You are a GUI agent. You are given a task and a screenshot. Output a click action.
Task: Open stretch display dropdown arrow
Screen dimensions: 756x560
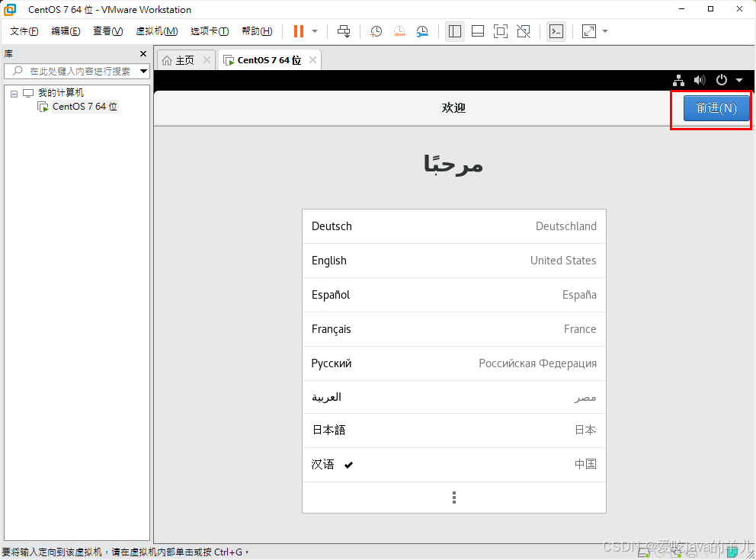(605, 31)
